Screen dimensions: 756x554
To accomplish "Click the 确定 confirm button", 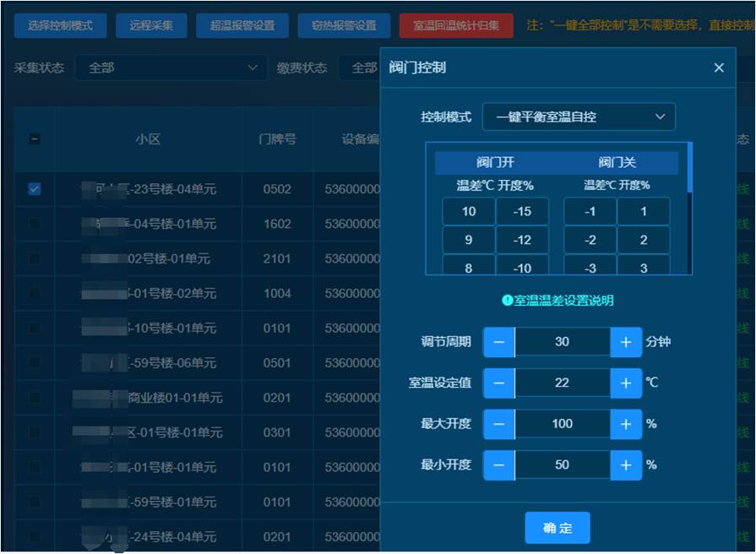I will 557,528.
